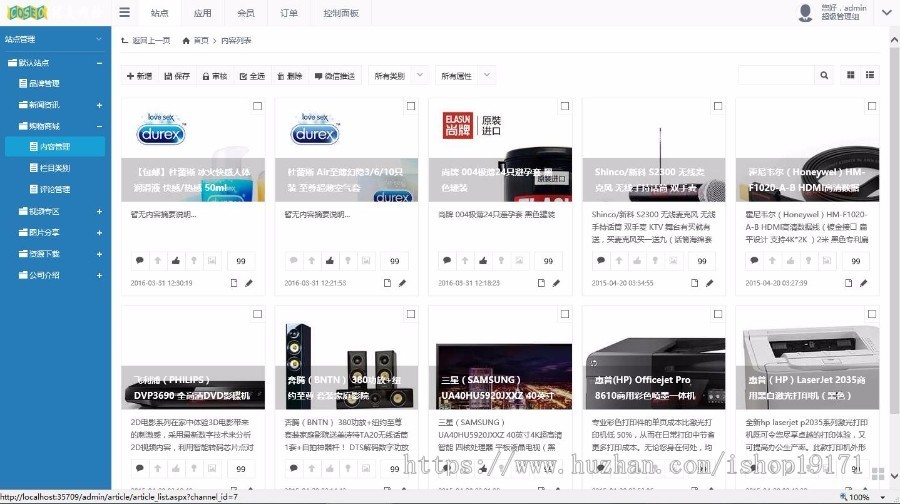This screenshot has width=900, height=504.
Task: Click sort number 99 on Durex 冰火 card
Action: pyautogui.click(x=241, y=261)
